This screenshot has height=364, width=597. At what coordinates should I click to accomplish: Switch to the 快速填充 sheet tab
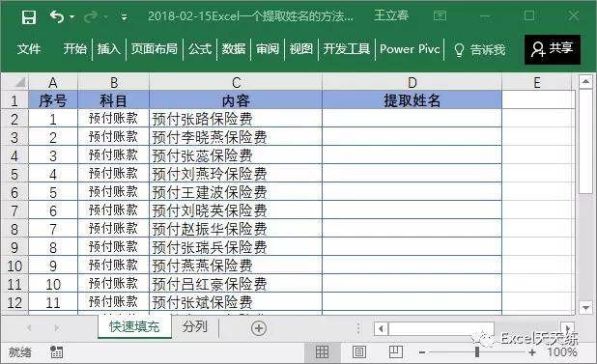(x=134, y=326)
